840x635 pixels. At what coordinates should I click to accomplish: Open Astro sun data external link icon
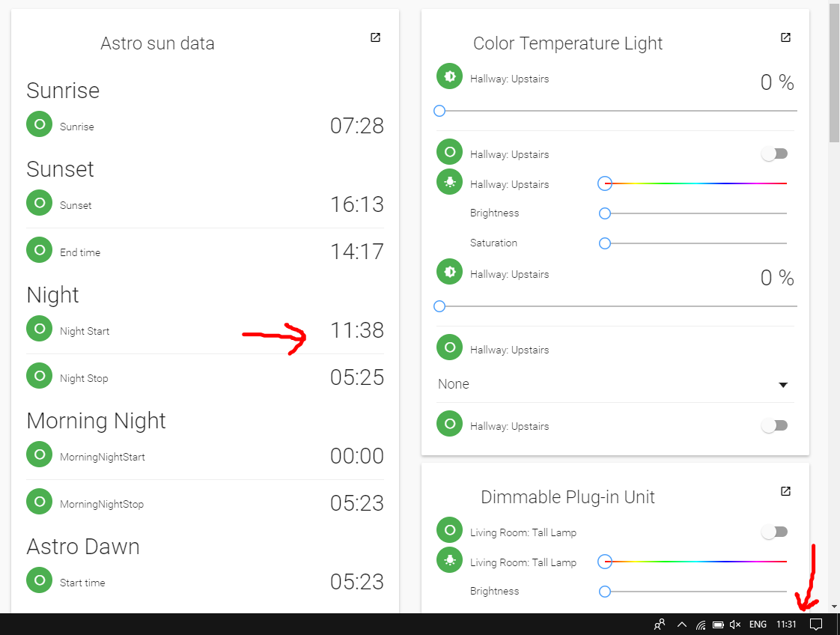tap(375, 37)
